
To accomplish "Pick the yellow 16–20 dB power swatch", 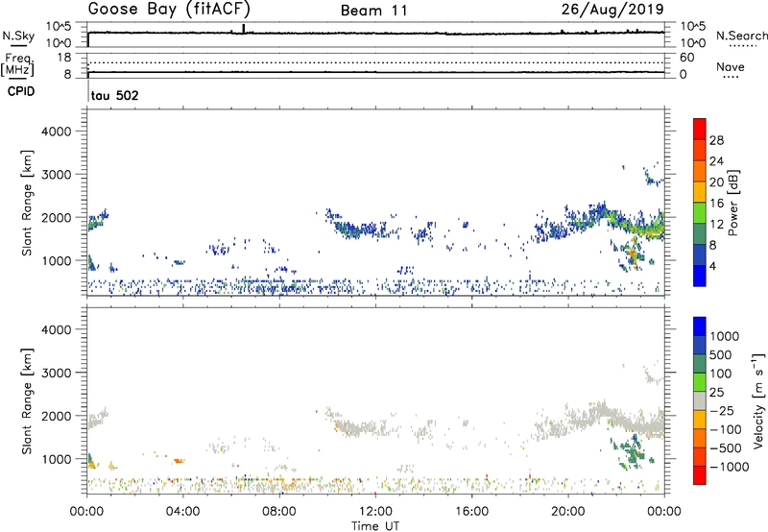I will click(700, 191).
